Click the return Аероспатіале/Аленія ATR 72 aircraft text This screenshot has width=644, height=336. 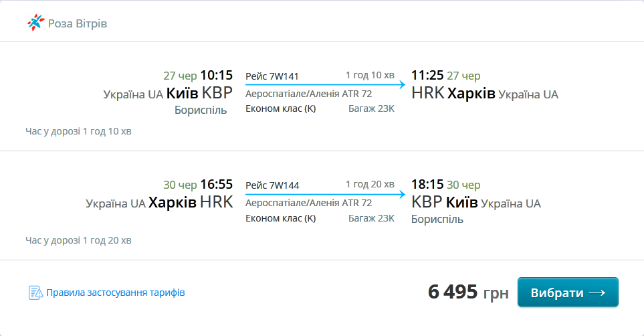click(308, 203)
